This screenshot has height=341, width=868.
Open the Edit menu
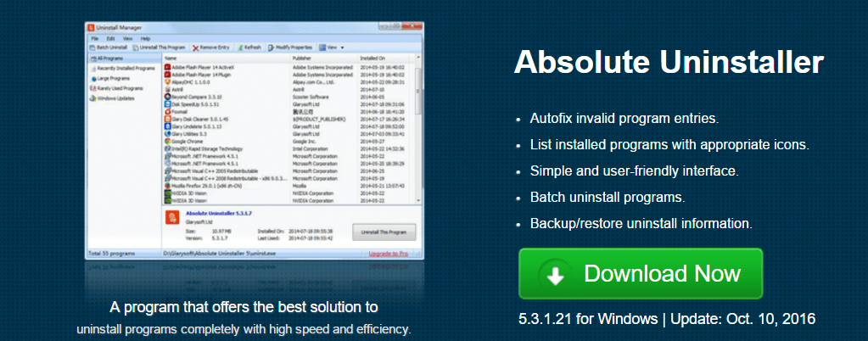pyautogui.click(x=110, y=39)
